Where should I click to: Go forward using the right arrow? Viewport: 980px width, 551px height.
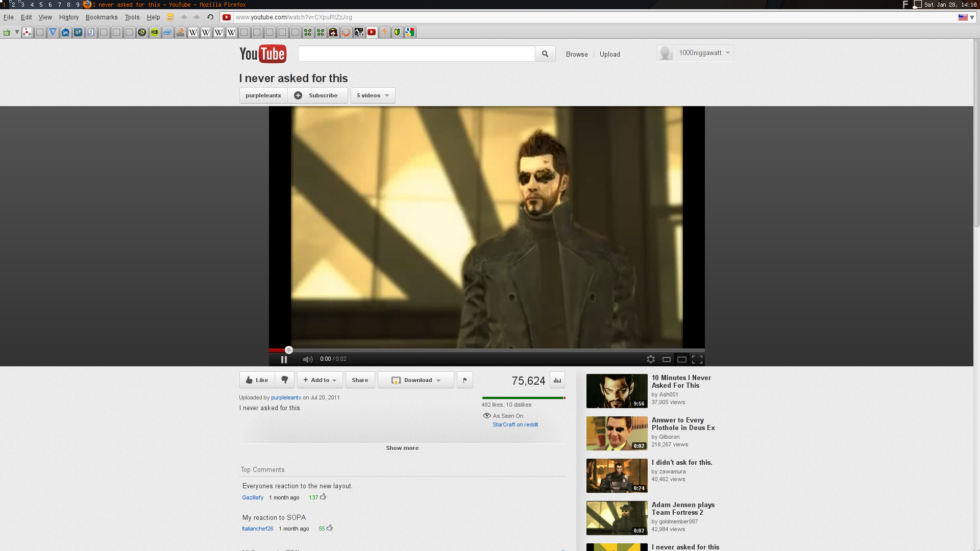(197, 17)
